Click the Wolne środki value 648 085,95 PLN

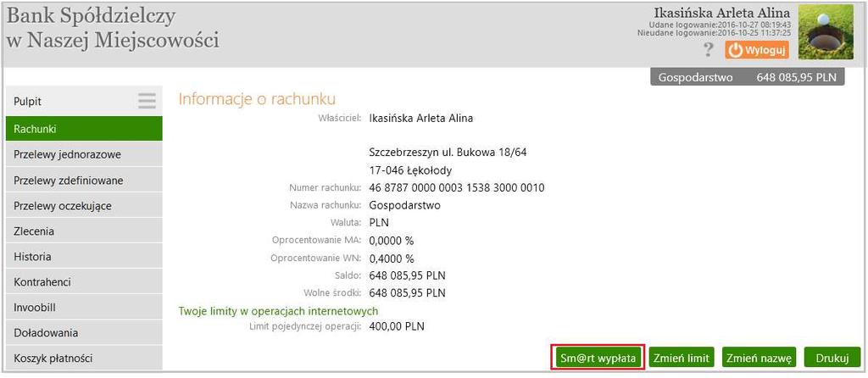408,292
